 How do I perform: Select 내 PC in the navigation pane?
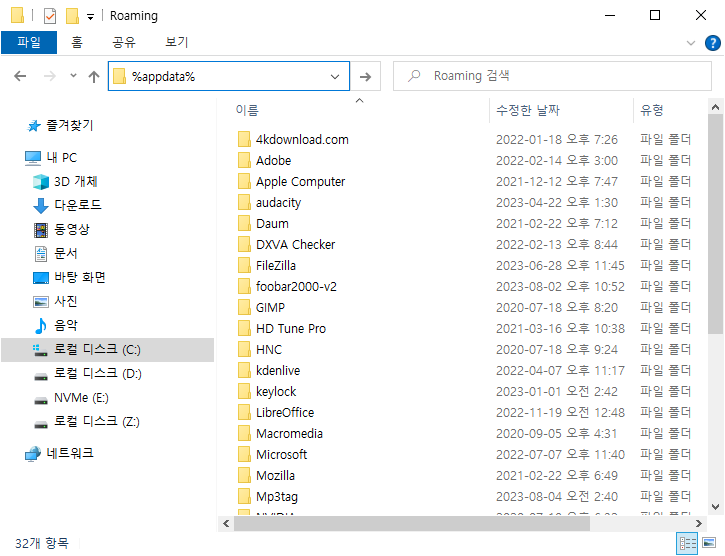click(61, 158)
